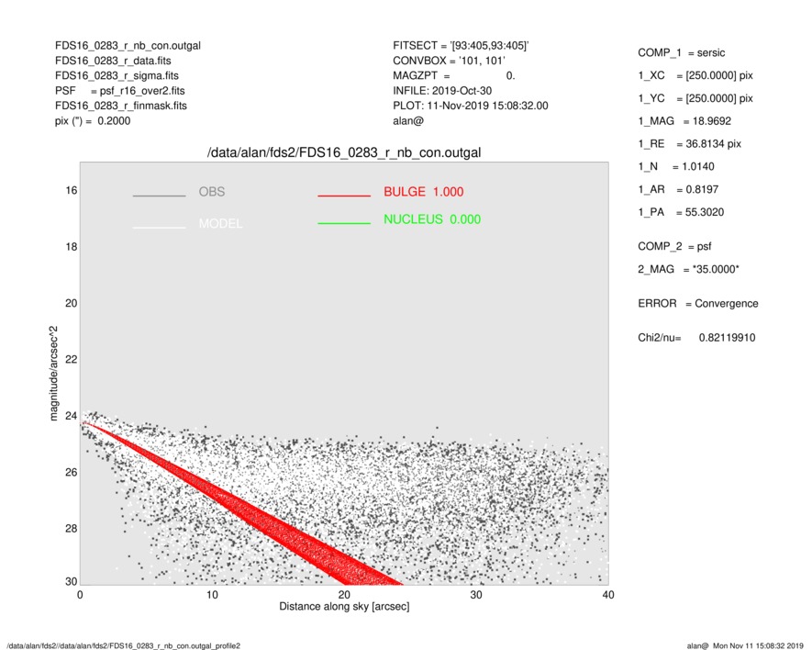Image resolution: width=812 pixels, height=650 pixels.
Task: Click the pix (") = 0.2000 text
Action: point(93,121)
